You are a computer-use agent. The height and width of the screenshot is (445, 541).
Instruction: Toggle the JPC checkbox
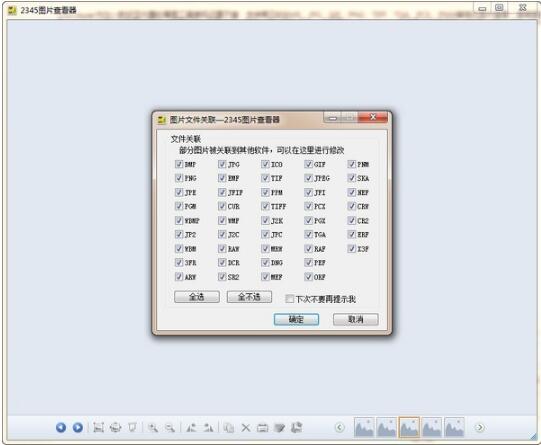265,235
